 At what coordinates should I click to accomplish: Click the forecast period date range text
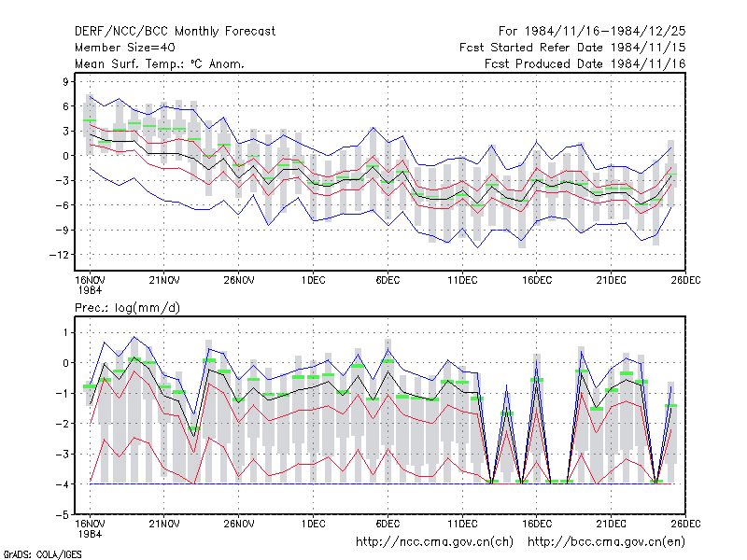point(592,32)
